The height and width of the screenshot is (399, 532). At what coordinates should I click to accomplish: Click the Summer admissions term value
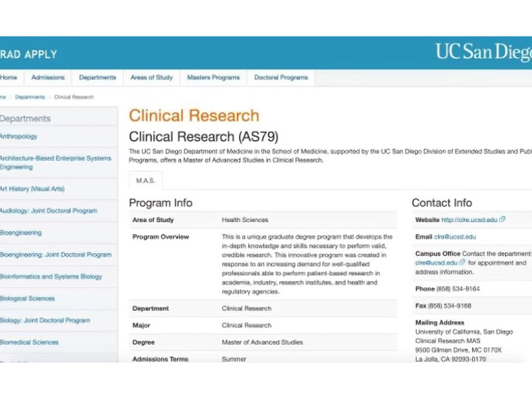point(234,359)
